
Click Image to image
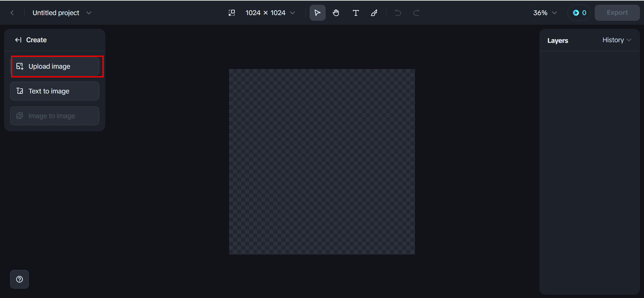(x=55, y=116)
